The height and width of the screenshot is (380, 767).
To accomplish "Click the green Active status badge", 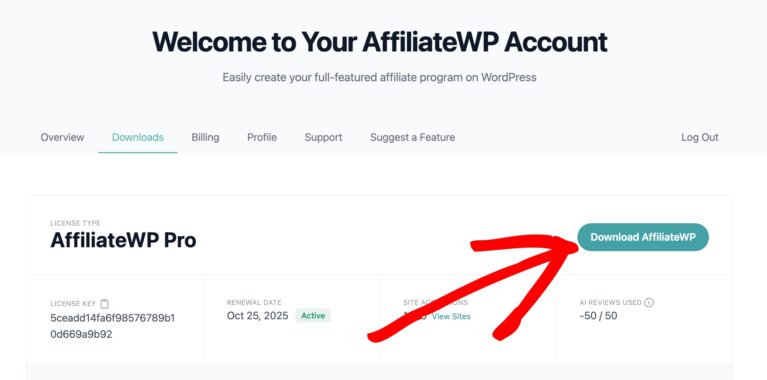I will point(313,315).
